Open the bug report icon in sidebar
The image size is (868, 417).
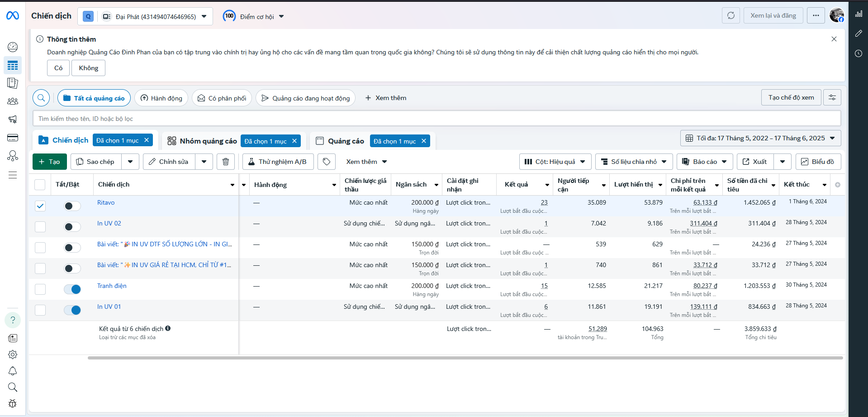tap(13, 403)
